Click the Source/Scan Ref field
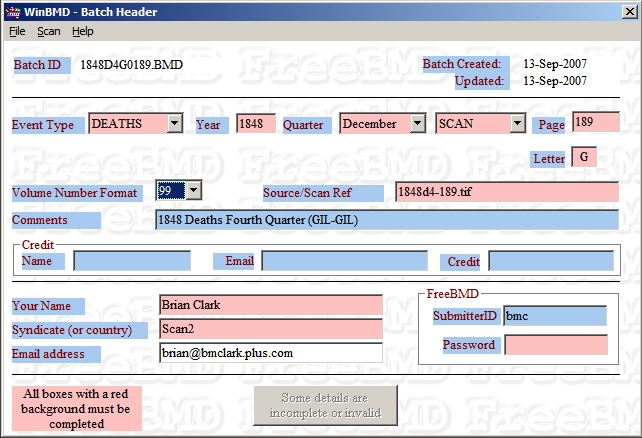 click(x=507, y=192)
